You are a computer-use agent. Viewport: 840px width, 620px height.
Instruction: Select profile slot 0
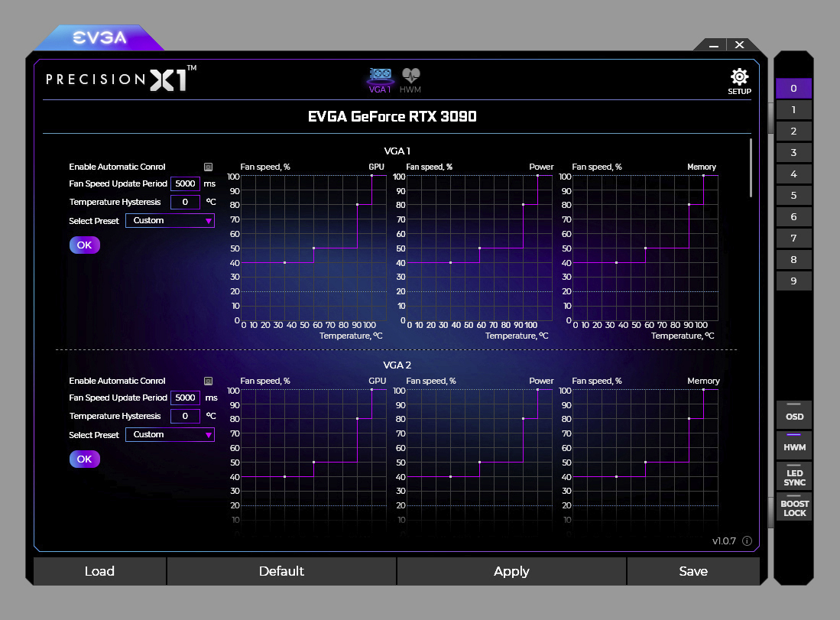click(793, 89)
